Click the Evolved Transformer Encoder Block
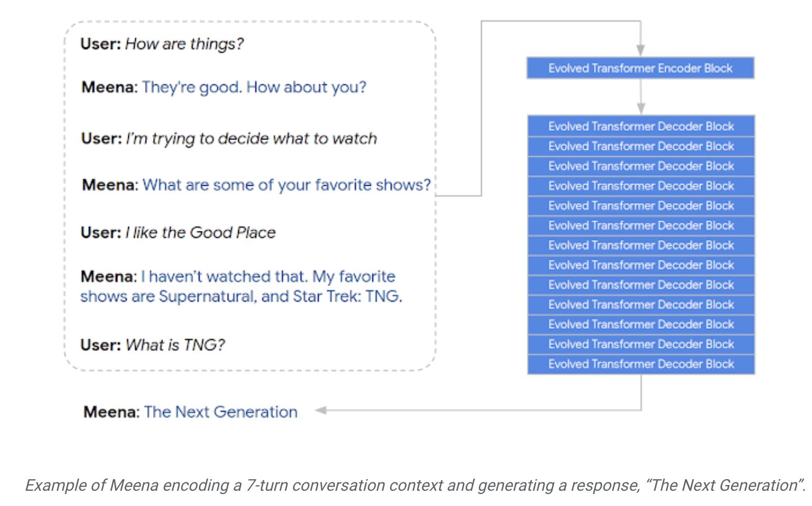 [640, 68]
